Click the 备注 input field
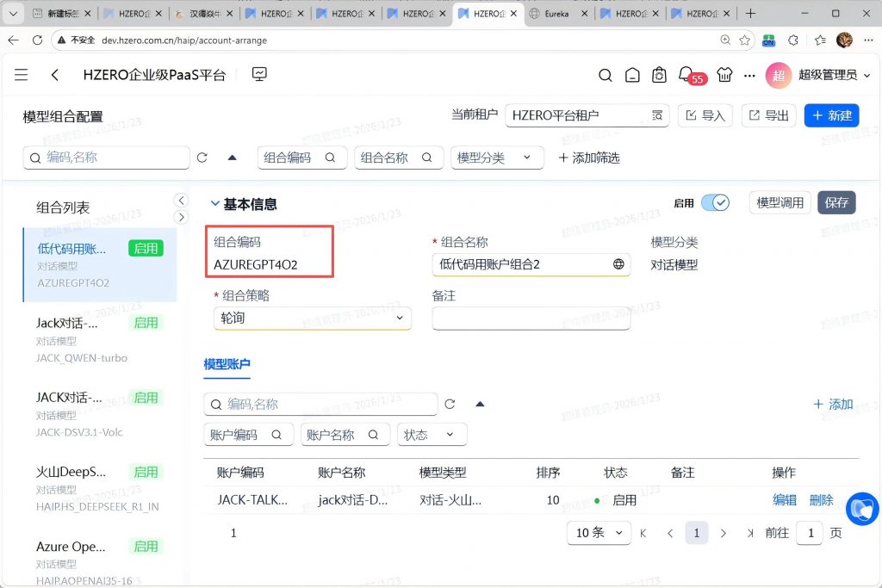The height and width of the screenshot is (588, 882). [x=531, y=319]
